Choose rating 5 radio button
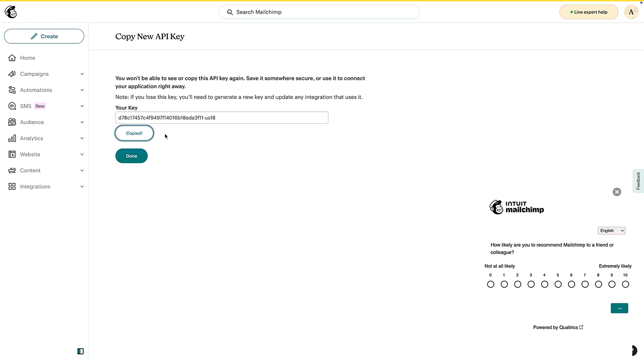 [x=558, y=284]
